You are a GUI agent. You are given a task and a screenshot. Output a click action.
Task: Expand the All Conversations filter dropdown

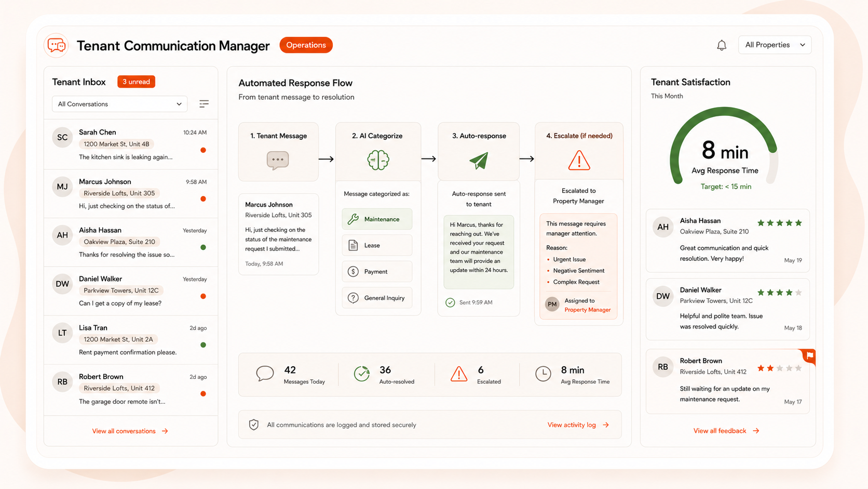coord(119,104)
